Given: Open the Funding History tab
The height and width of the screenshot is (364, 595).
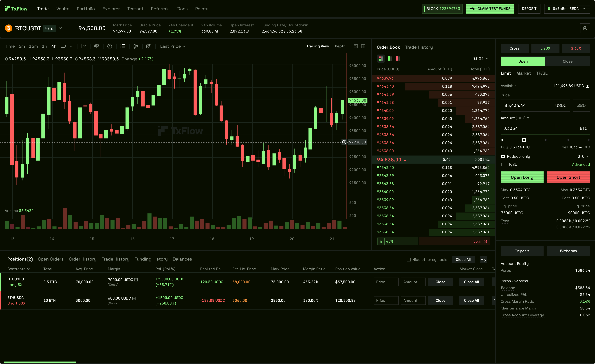Looking at the screenshot, I should (x=151, y=259).
